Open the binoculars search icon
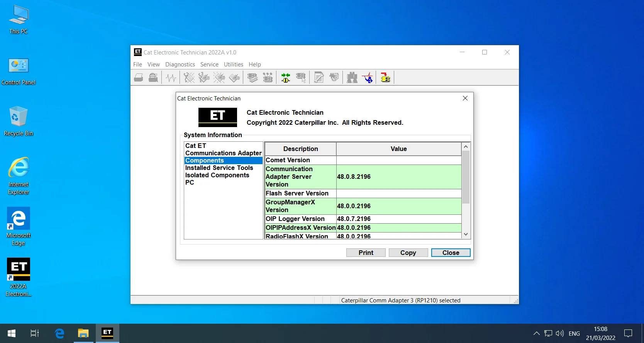The height and width of the screenshot is (343, 644). point(352,78)
